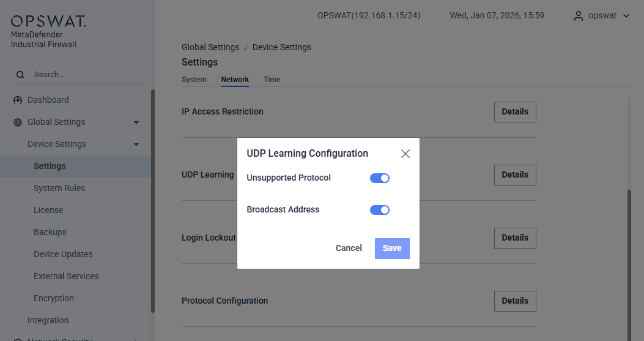Save the UDP Learning Configuration
Viewport: 644px width, 341px height.
(x=392, y=248)
